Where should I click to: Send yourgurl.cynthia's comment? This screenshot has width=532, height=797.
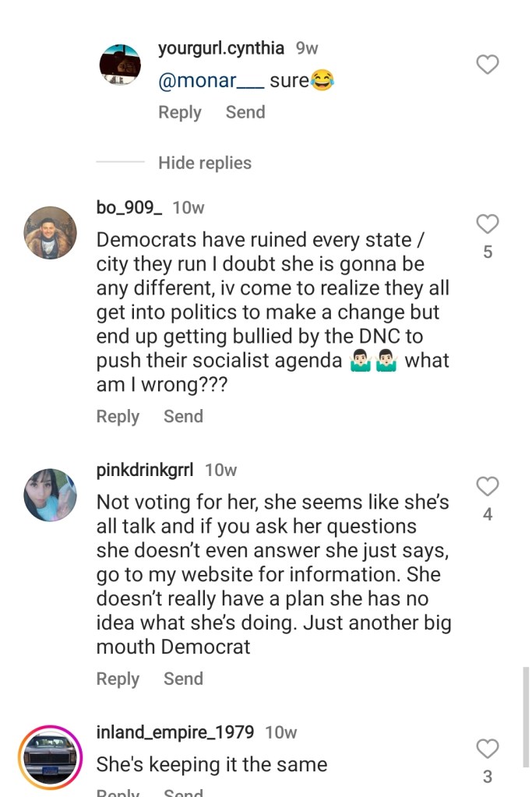245,112
